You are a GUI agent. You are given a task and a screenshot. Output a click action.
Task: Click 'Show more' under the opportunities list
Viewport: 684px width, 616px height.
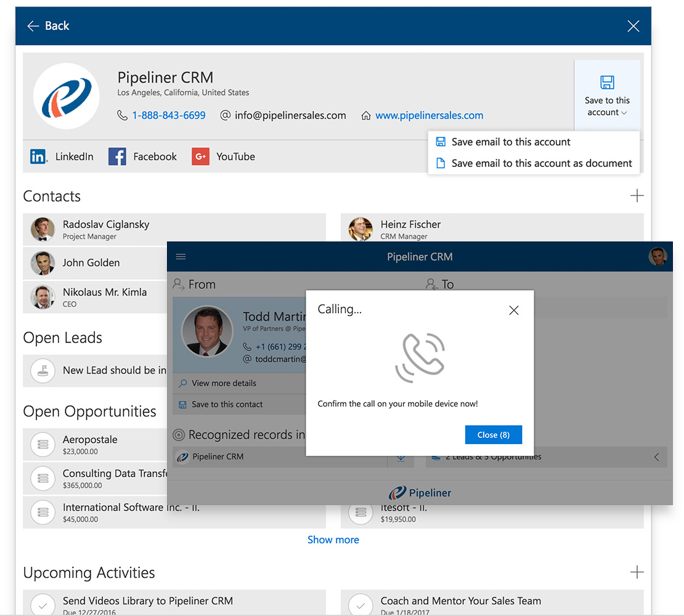click(x=333, y=540)
